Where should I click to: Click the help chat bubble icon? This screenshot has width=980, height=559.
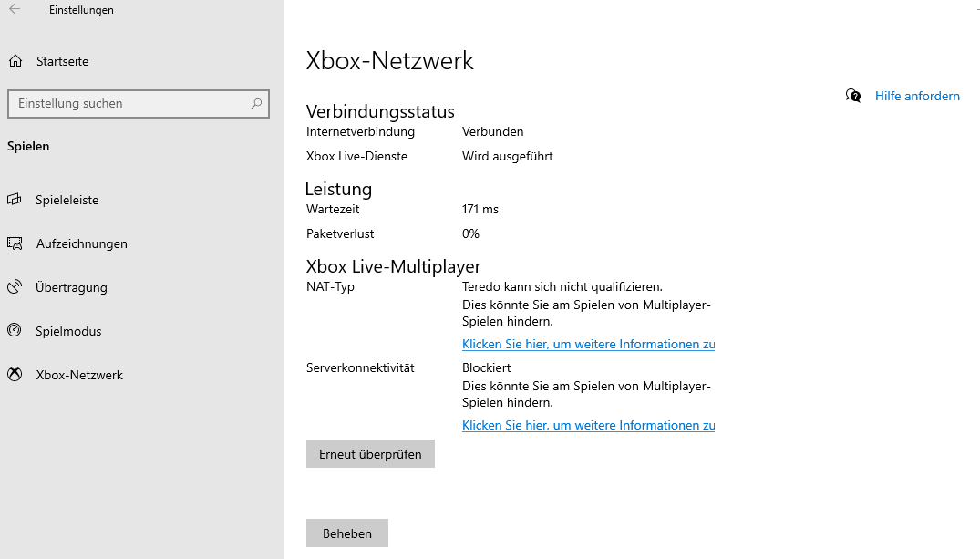pos(853,96)
